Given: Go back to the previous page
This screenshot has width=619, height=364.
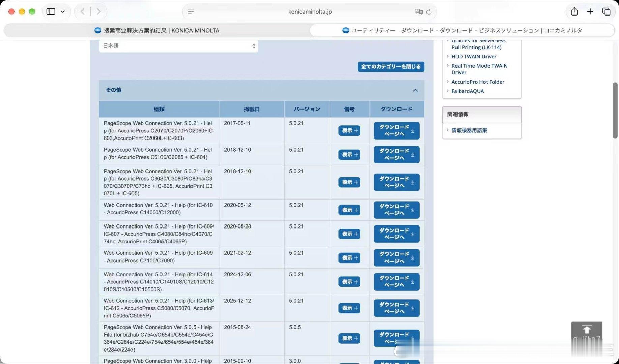Looking at the screenshot, I should pyautogui.click(x=83, y=11).
